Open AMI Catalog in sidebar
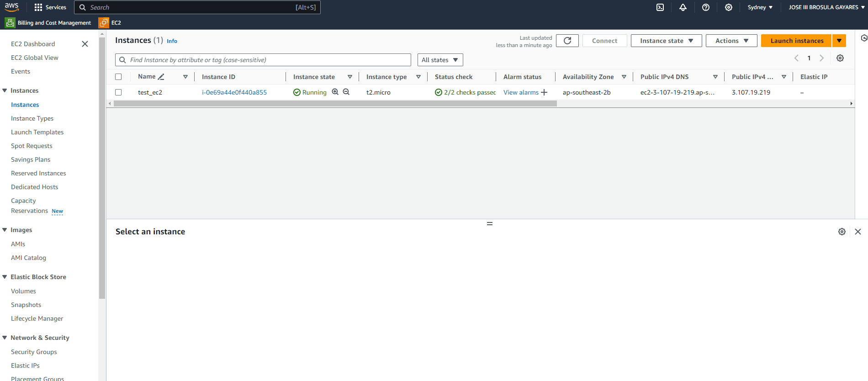The height and width of the screenshot is (381, 868). pyautogui.click(x=28, y=258)
